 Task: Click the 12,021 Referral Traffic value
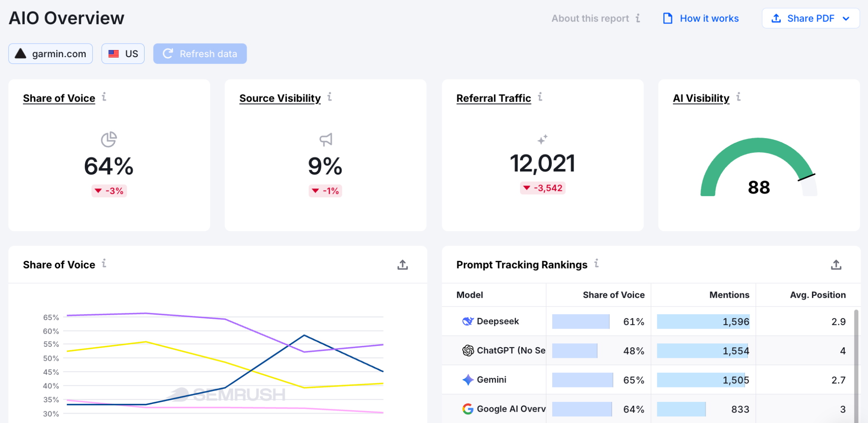542,163
